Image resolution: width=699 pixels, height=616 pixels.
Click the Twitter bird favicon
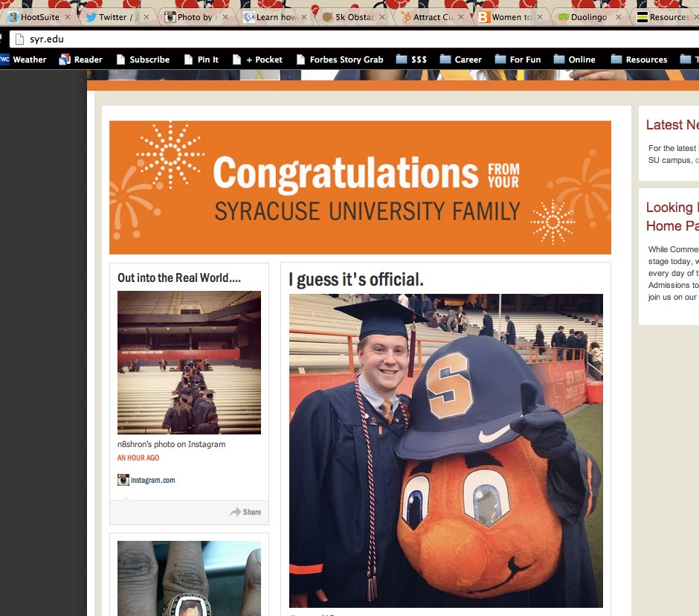(91, 17)
